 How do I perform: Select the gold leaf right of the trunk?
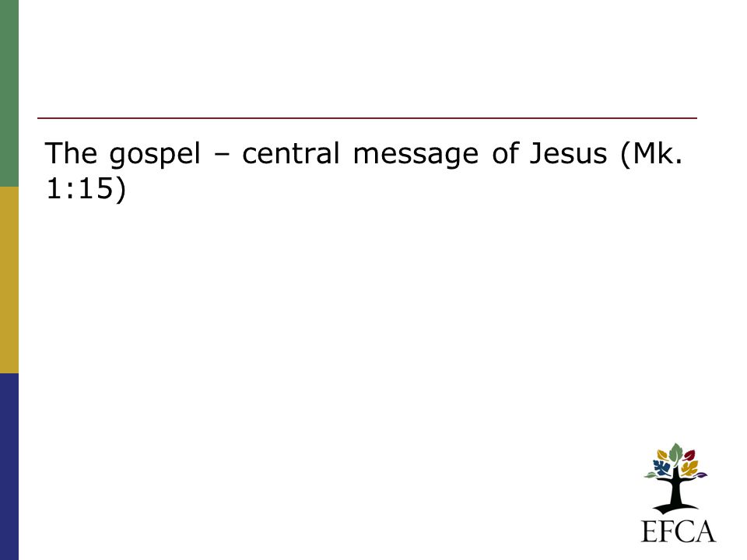tap(689, 468)
